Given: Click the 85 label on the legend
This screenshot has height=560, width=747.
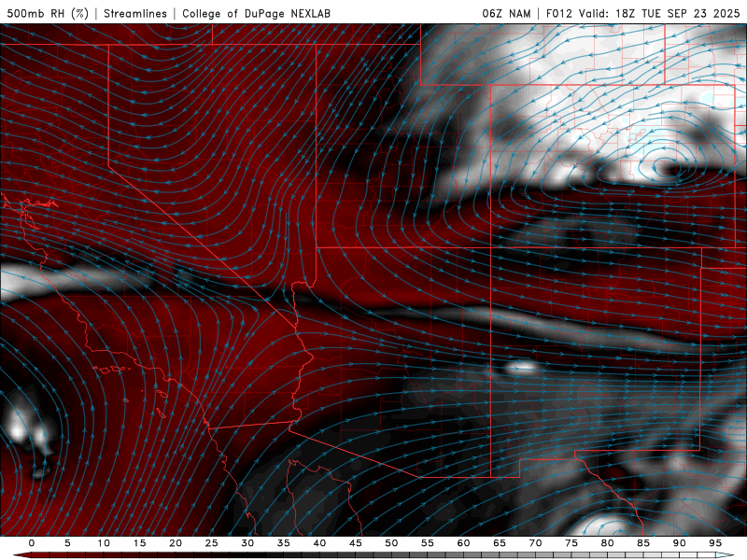Looking at the screenshot, I should click(643, 543).
